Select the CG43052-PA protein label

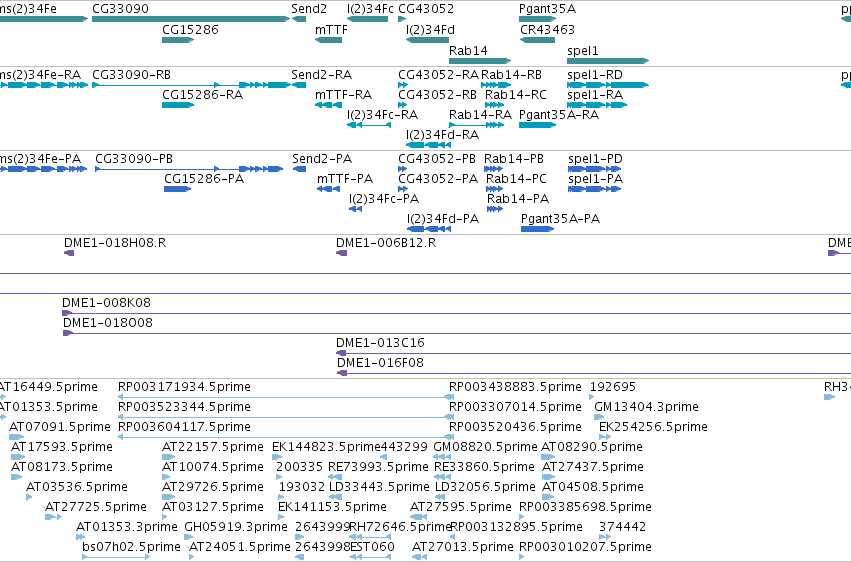(x=438, y=178)
